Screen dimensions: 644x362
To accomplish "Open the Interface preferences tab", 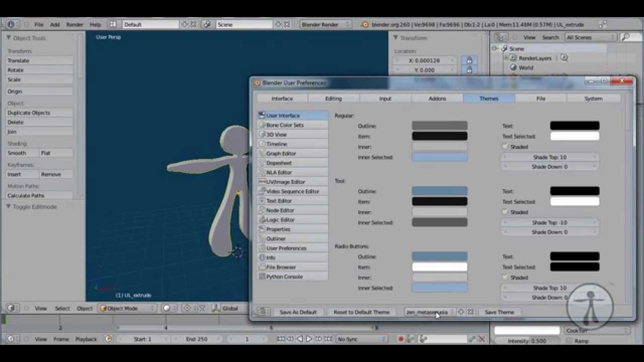I will (x=282, y=99).
